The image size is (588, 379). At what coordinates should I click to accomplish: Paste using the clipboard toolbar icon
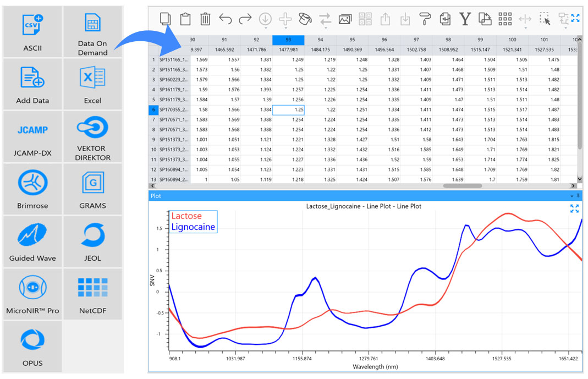185,19
